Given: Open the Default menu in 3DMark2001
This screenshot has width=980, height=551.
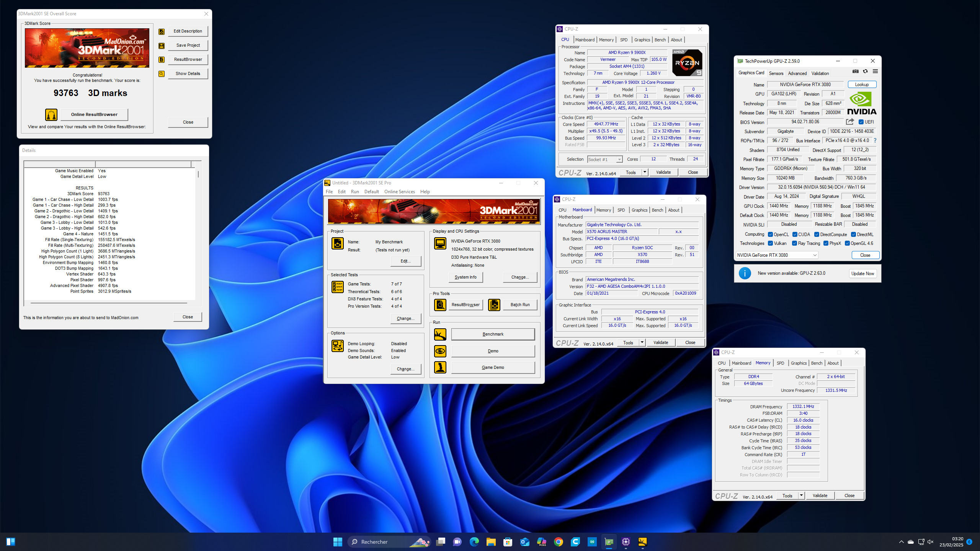Looking at the screenshot, I should point(371,192).
